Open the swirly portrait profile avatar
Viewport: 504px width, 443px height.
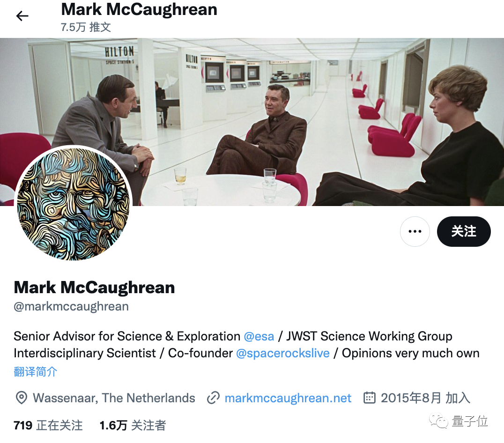(x=74, y=203)
